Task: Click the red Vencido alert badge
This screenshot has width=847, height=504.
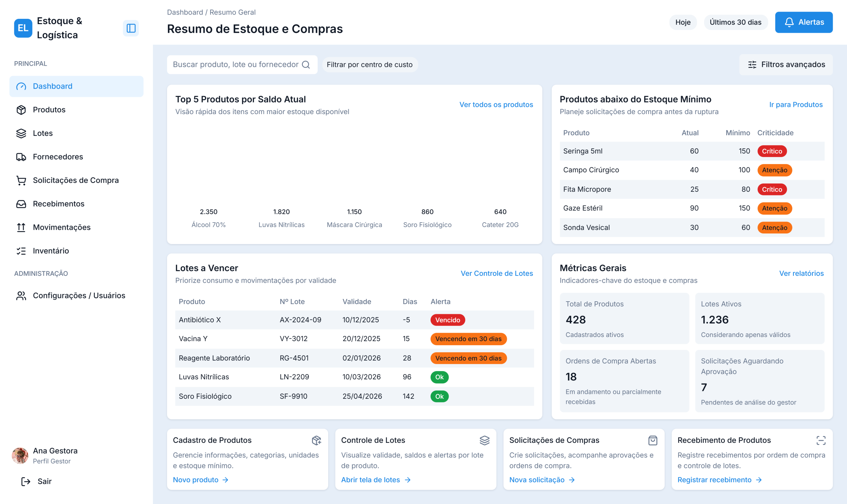Action: [x=447, y=320]
